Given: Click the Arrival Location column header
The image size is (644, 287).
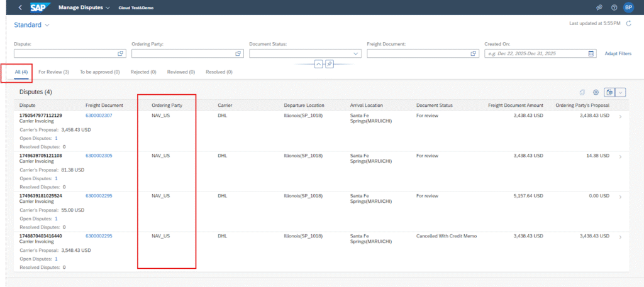Looking at the screenshot, I should coord(367,106).
